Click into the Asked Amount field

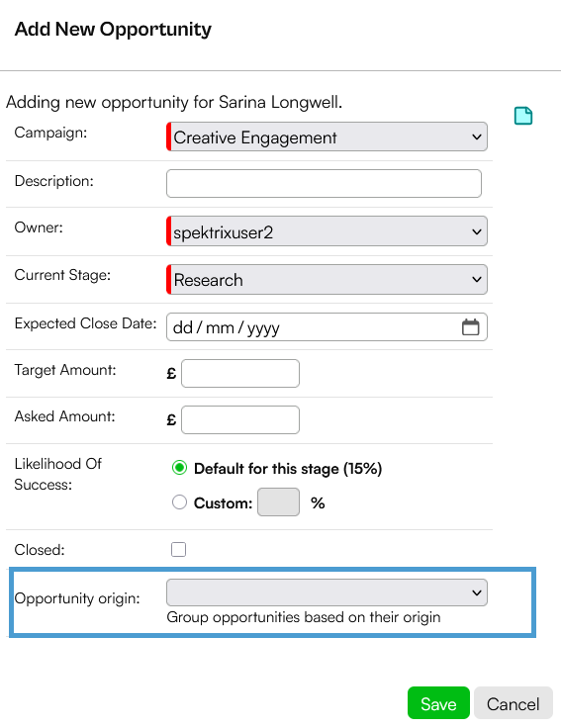point(240,419)
